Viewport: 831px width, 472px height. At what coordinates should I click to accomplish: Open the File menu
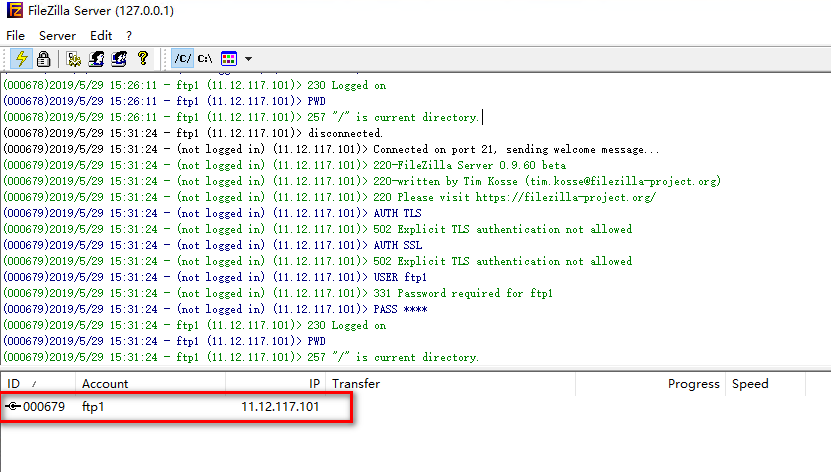tap(15, 35)
